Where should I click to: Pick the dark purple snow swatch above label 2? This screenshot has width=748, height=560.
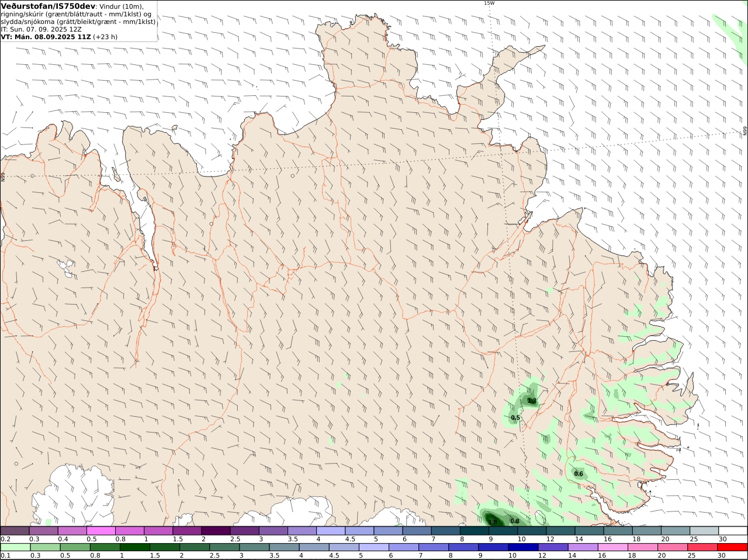216,530
